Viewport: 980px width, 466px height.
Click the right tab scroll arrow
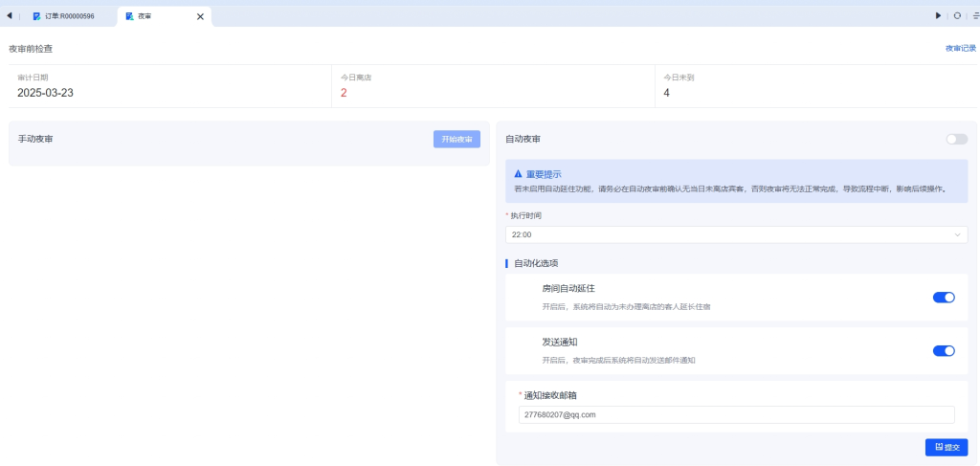tap(938, 15)
